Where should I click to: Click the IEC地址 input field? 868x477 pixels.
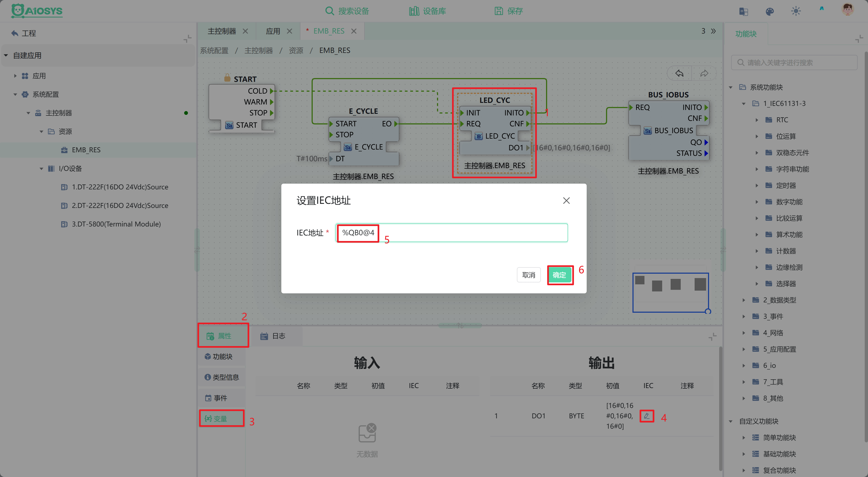tap(451, 232)
